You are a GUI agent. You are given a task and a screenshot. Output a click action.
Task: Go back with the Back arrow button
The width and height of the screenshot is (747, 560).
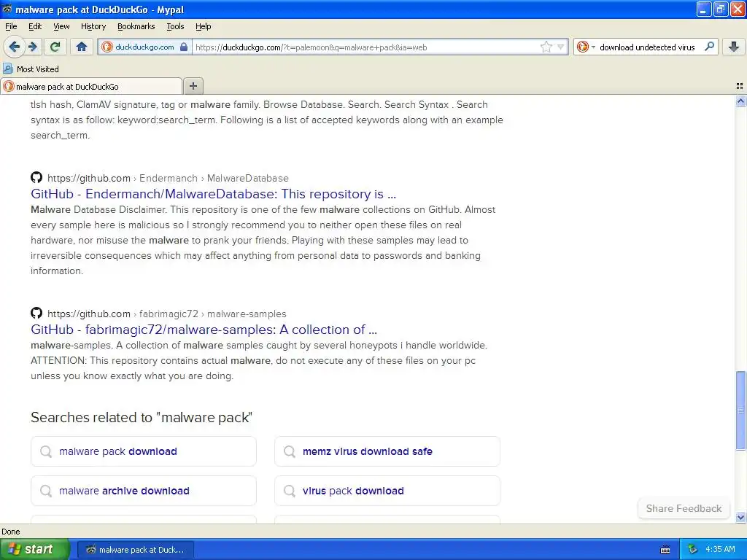click(x=14, y=47)
